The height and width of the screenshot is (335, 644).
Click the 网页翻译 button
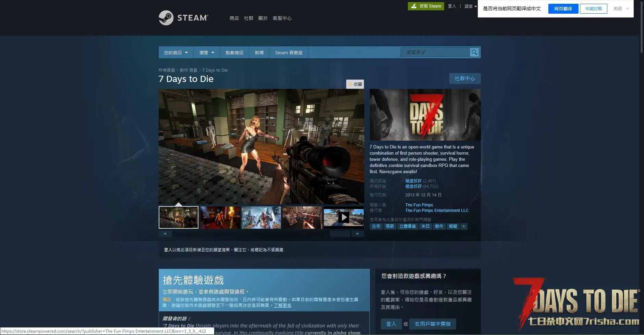click(x=563, y=9)
